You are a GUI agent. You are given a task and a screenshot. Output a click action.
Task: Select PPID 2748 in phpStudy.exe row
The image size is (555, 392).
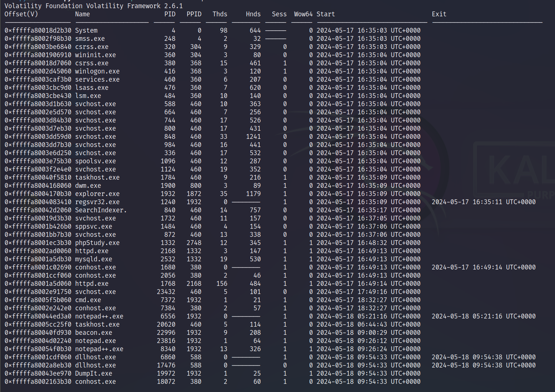point(194,243)
